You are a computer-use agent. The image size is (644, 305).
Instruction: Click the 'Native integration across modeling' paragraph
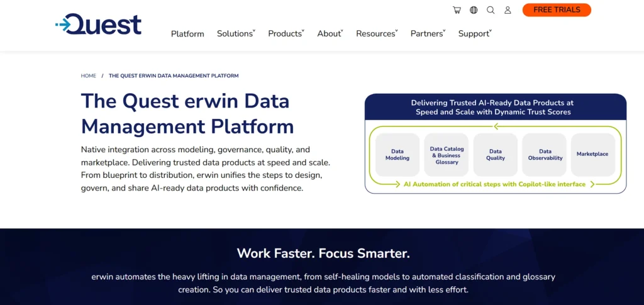(x=206, y=169)
